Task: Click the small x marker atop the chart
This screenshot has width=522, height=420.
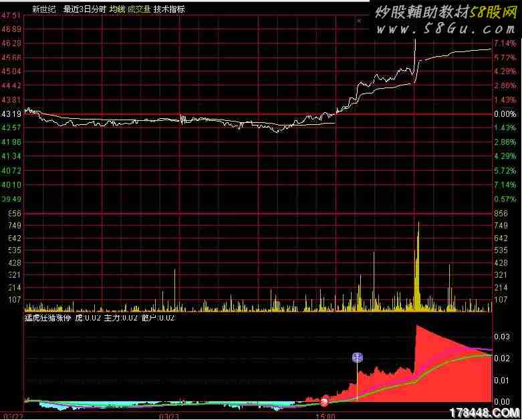Action: [x=359, y=21]
